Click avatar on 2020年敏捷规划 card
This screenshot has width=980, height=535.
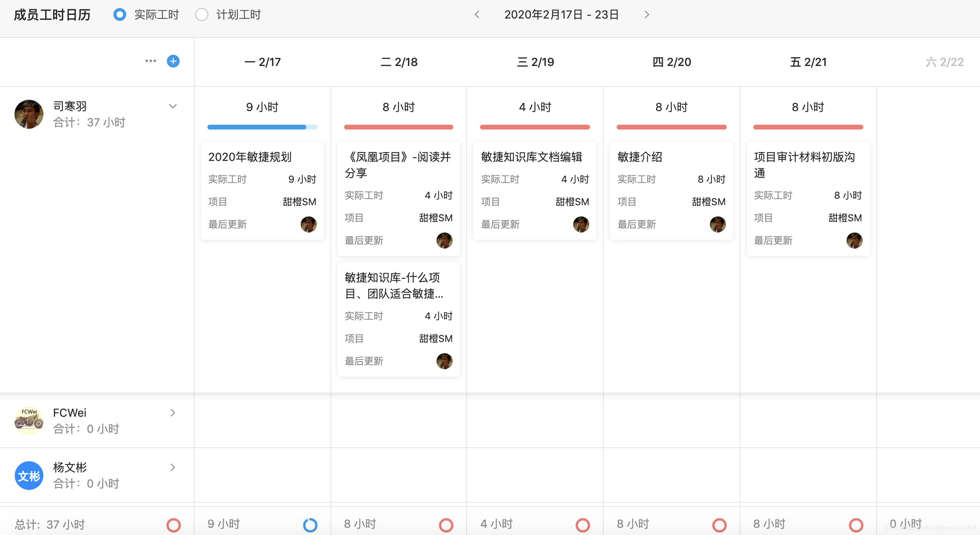pos(308,224)
